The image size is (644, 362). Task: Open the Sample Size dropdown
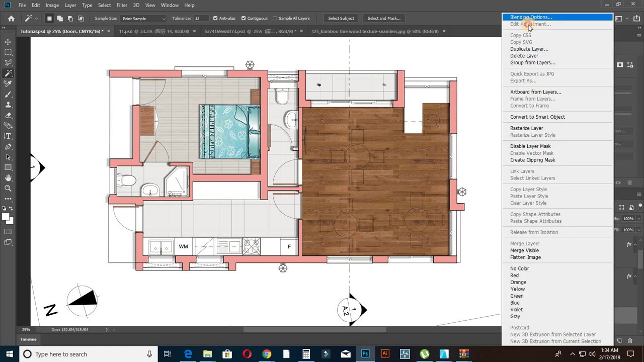(x=143, y=19)
